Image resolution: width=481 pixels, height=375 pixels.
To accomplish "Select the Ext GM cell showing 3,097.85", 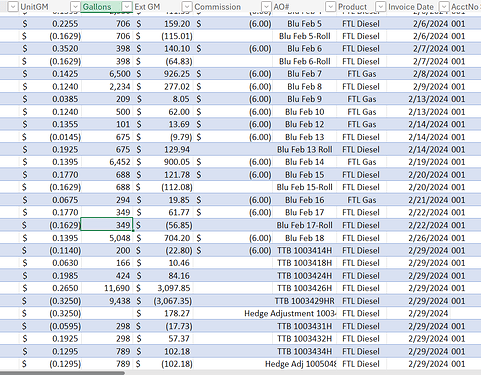I will (163, 288).
